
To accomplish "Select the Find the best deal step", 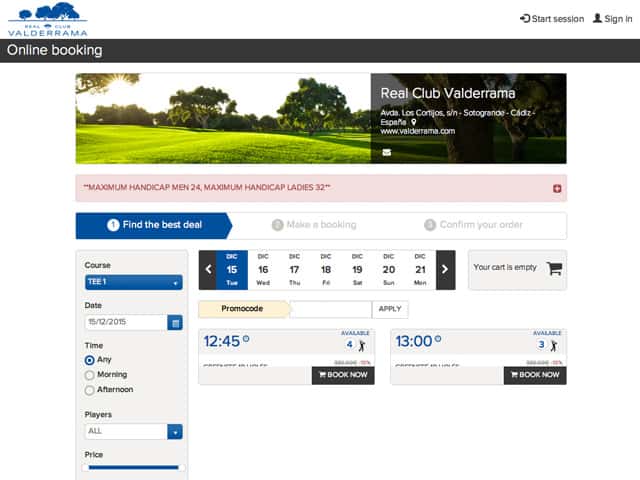I will pos(154,225).
